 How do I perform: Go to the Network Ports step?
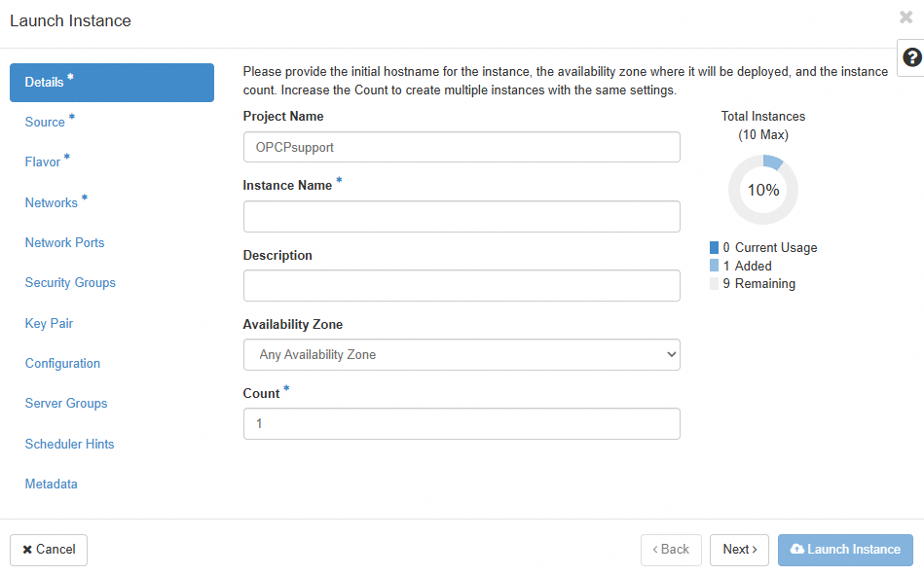click(x=64, y=242)
